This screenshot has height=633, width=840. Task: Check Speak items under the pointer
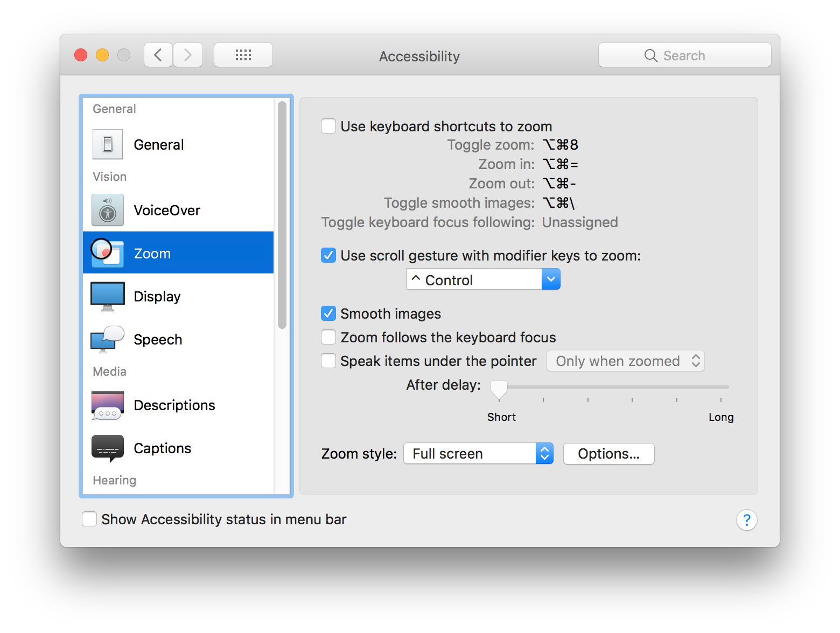(x=328, y=361)
